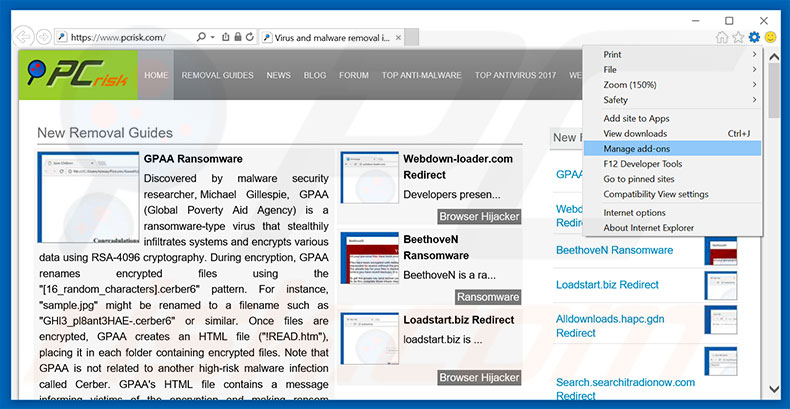790x409 pixels.
Task: Click the search magnifier icon in address bar
Action: (x=201, y=37)
